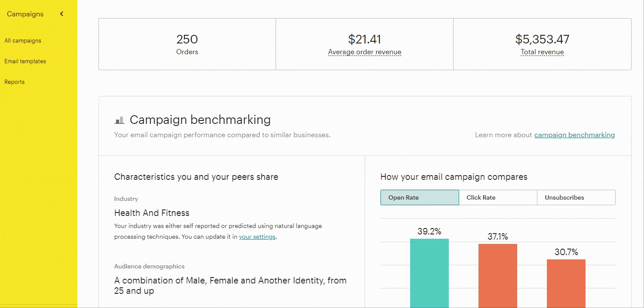644x308 pixels.
Task: Click the 39.2% value label
Action: [429, 231]
